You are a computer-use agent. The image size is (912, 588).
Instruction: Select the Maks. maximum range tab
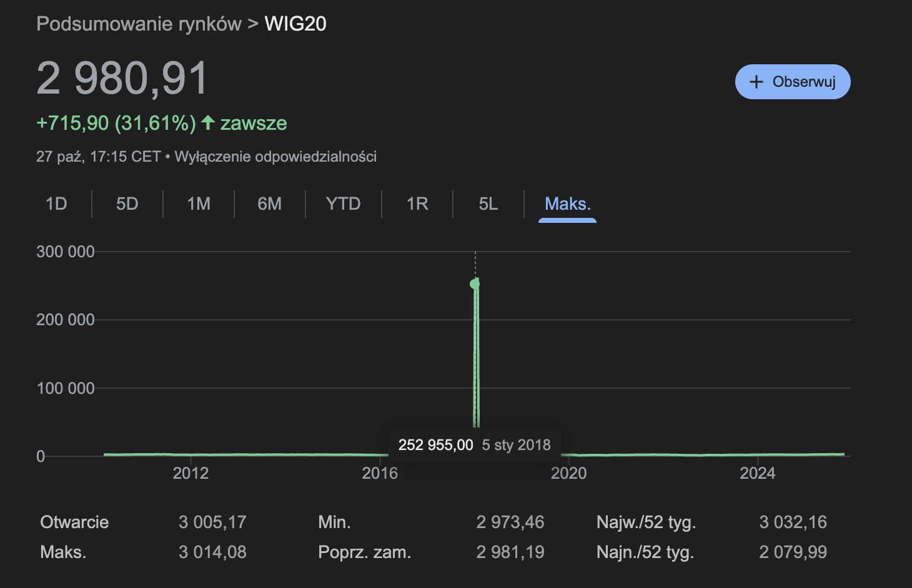coord(567,204)
